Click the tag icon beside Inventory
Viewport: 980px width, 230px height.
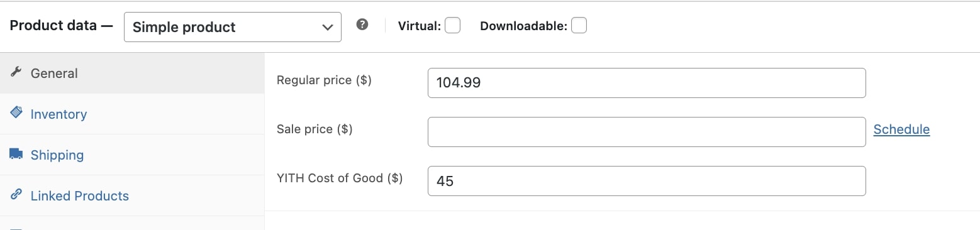tap(16, 113)
